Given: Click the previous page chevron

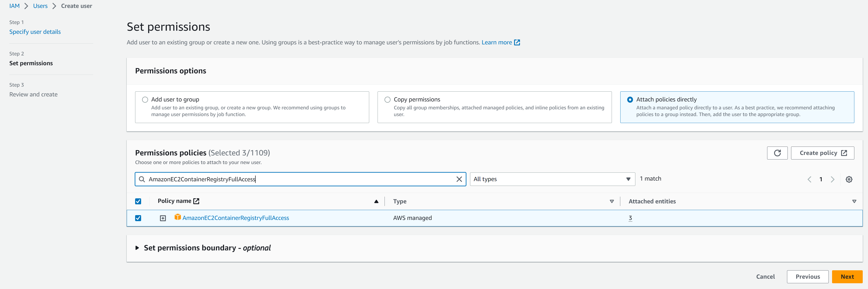Looking at the screenshot, I should pyautogui.click(x=809, y=179).
